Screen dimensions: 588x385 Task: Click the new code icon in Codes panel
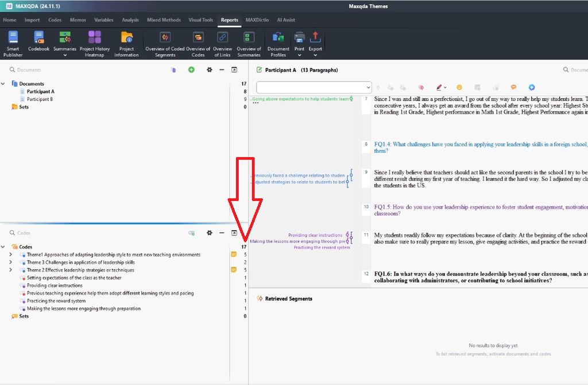[192, 233]
